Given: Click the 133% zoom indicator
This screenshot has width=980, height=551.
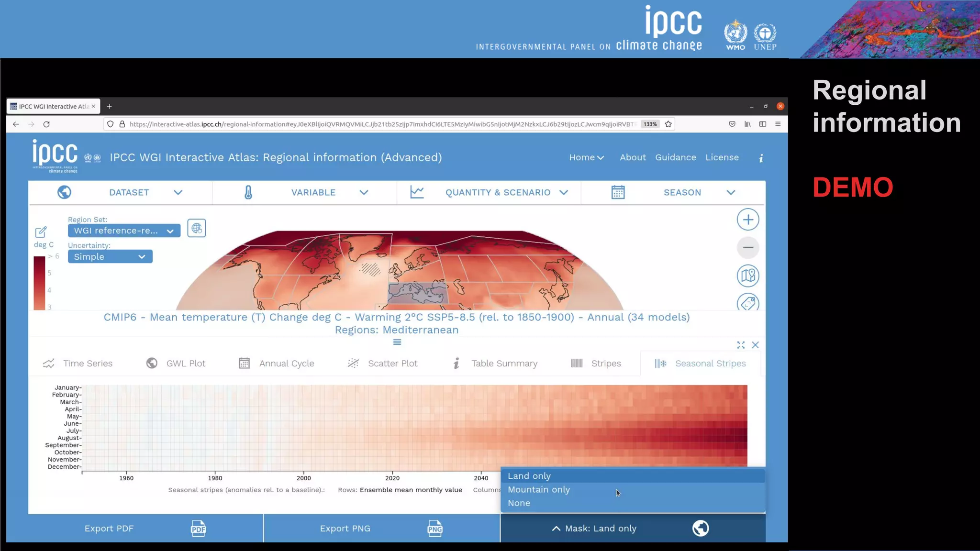Looking at the screenshot, I should 650,124.
